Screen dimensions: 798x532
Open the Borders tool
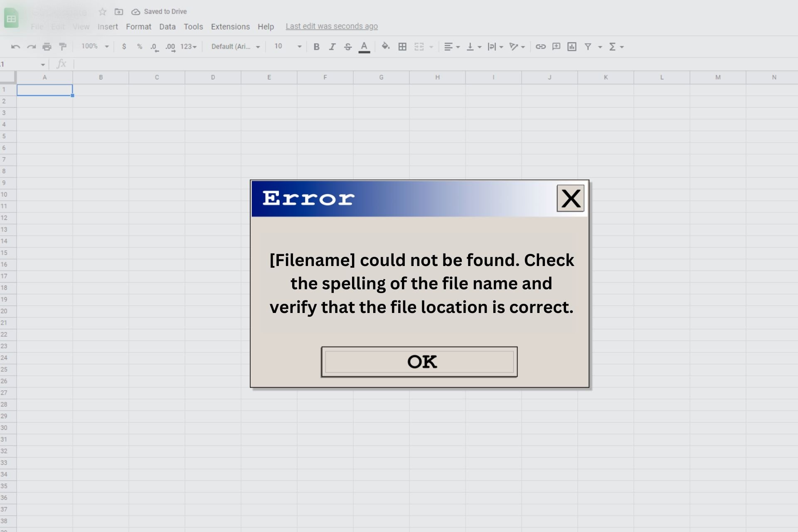pyautogui.click(x=402, y=47)
